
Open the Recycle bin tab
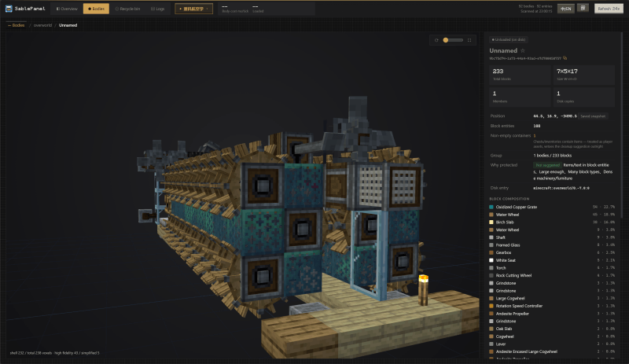tap(127, 9)
